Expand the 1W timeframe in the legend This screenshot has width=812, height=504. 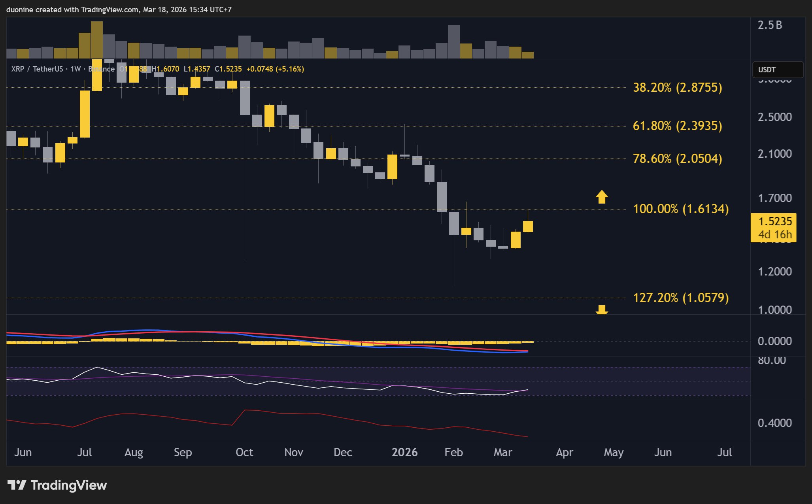coord(76,69)
